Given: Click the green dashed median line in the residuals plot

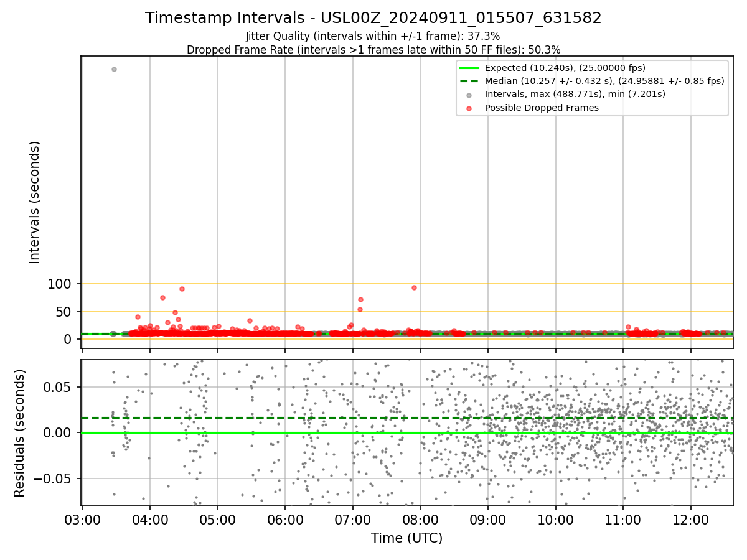Looking at the screenshot, I should pyautogui.click(x=407, y=418).
